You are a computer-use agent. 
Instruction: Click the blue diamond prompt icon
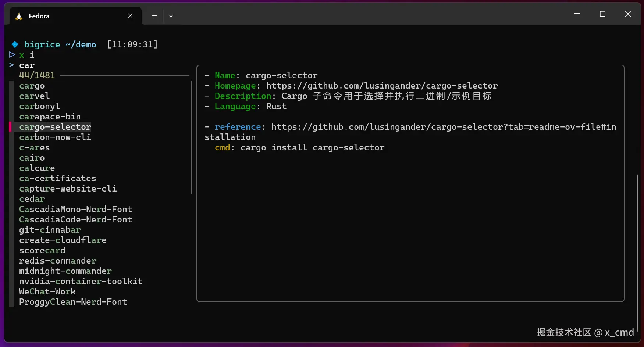tap(15, 44)
